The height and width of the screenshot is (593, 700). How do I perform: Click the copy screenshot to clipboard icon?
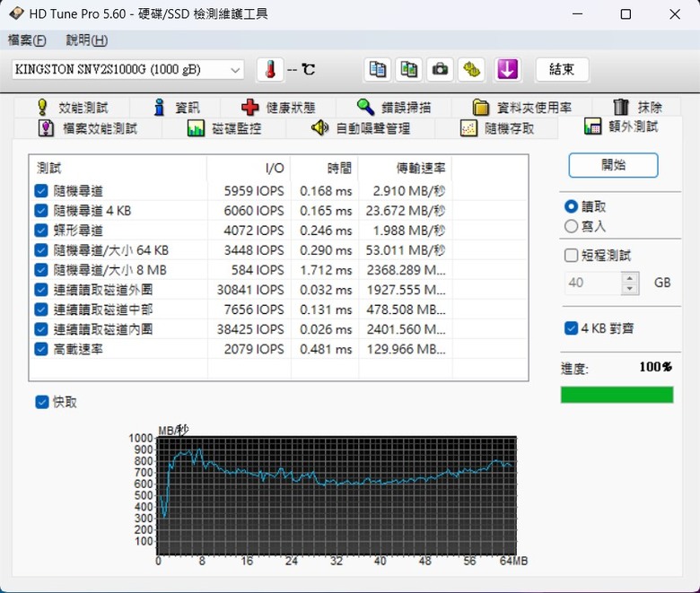(x=409, y=70)
